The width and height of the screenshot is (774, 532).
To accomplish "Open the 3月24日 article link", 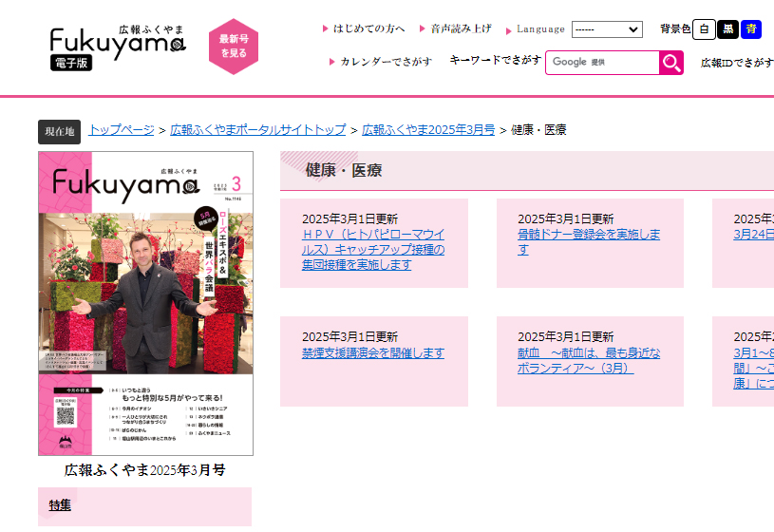I will (x=753, y=234).
